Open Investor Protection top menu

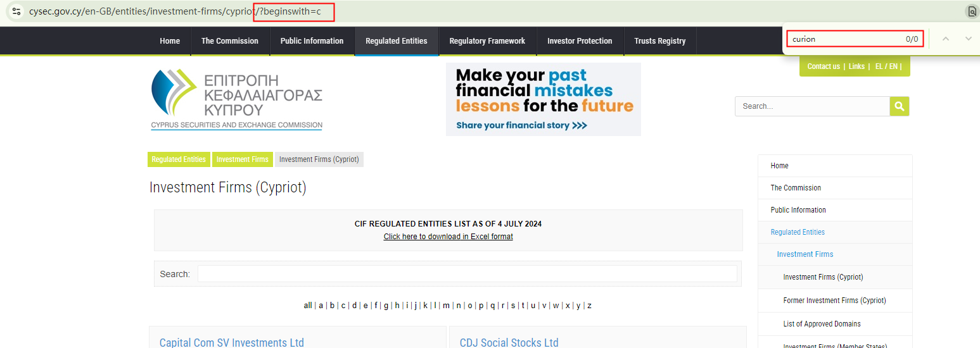click(580, 41)
